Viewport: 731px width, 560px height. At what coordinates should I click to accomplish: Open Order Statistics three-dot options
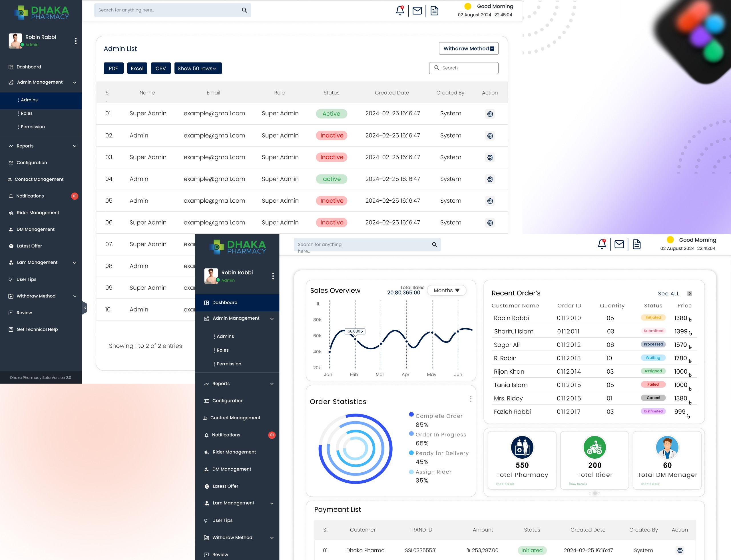point(471,399)
